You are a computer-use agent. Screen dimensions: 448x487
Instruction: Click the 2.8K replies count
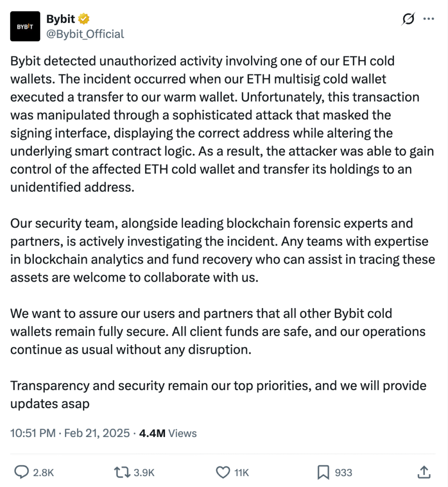(43, 472)
